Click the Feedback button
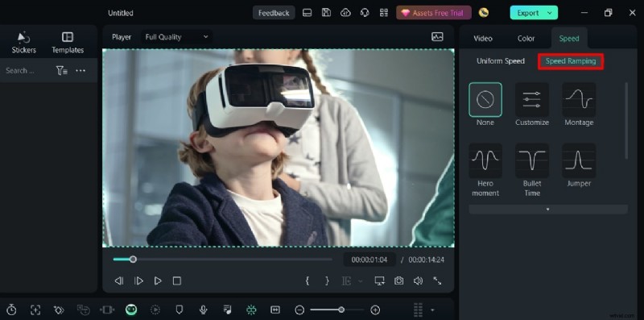The image size is (644, 320). (274, 13)
